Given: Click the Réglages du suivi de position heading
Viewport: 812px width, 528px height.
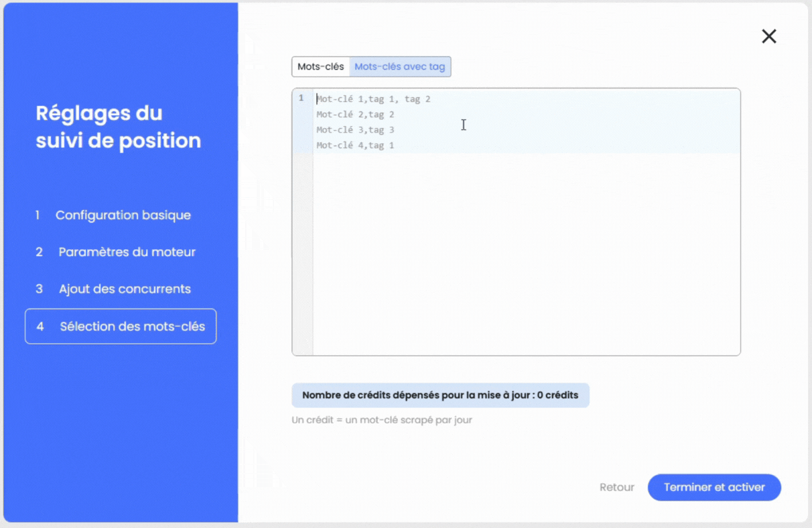Looking at the screenshot, I should 118,127.
